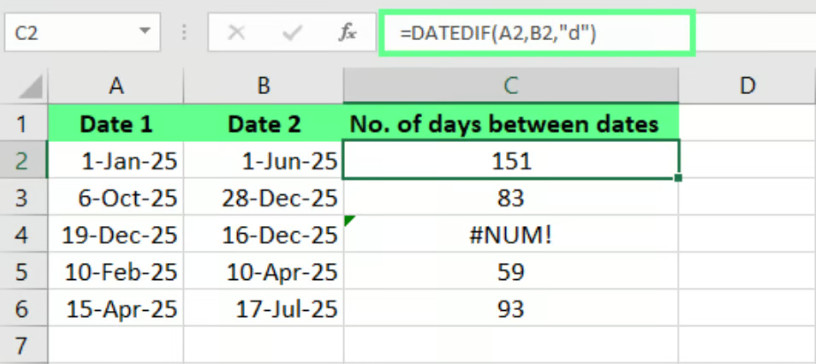Screen dimensions: 816x364
Task: Click cell showing 93
Action: (x=511, y=309)
